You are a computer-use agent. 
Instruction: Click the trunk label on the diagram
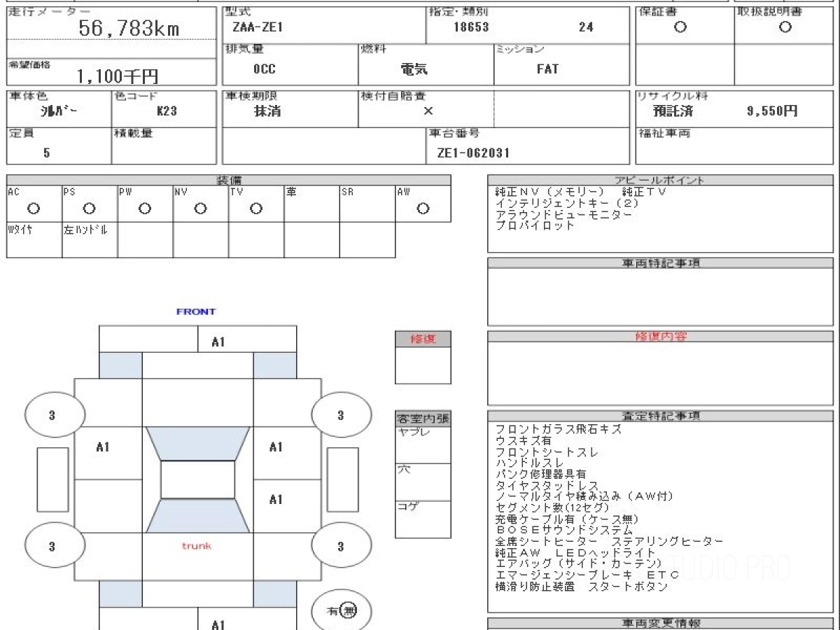tap(197, 545)
